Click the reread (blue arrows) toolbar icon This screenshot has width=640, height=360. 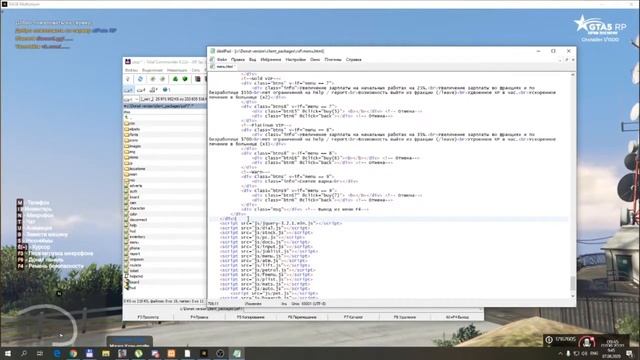click(x=140, y=79)
